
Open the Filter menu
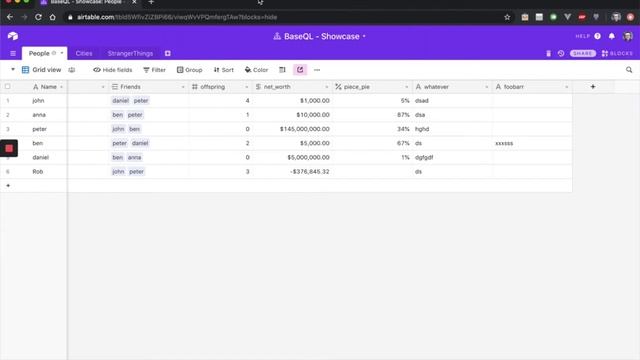point(154,70)
